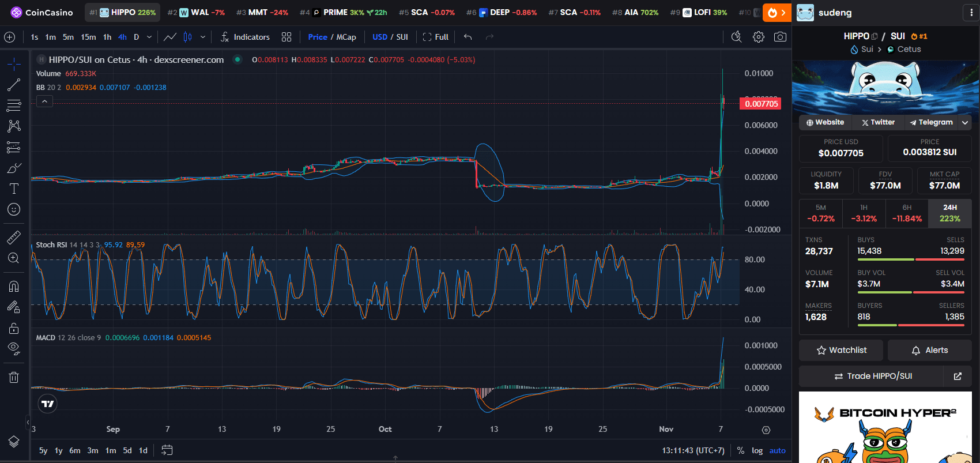The width and height of the screenshot is (980, 463).
Task: Toggle log scale mode
Action: [757, 450]
